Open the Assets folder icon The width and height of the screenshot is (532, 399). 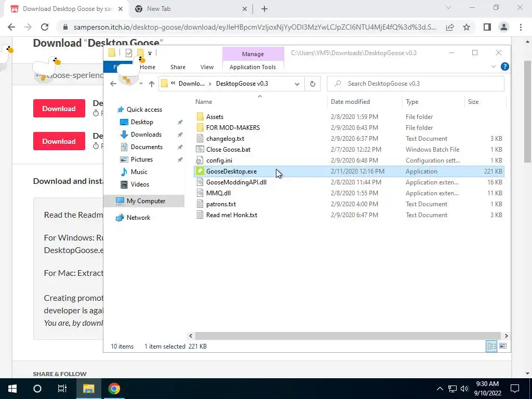pyautogui.click(x=200, y=117)
